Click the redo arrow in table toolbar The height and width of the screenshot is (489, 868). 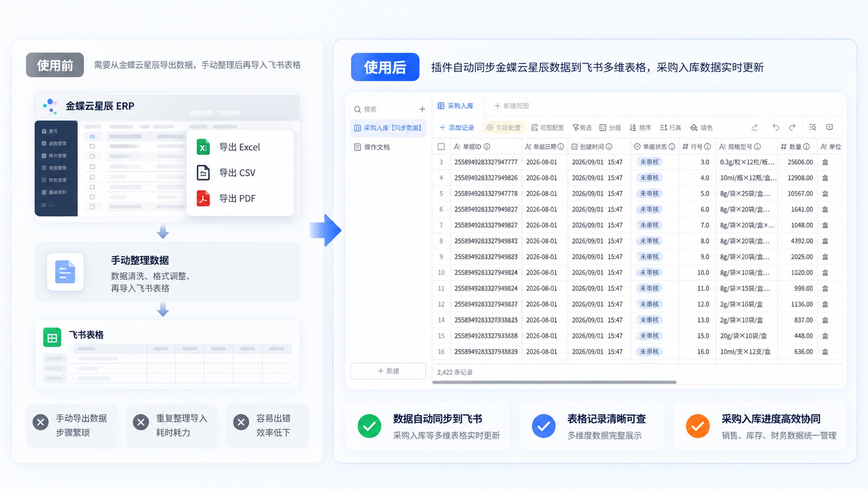[792, 127]
